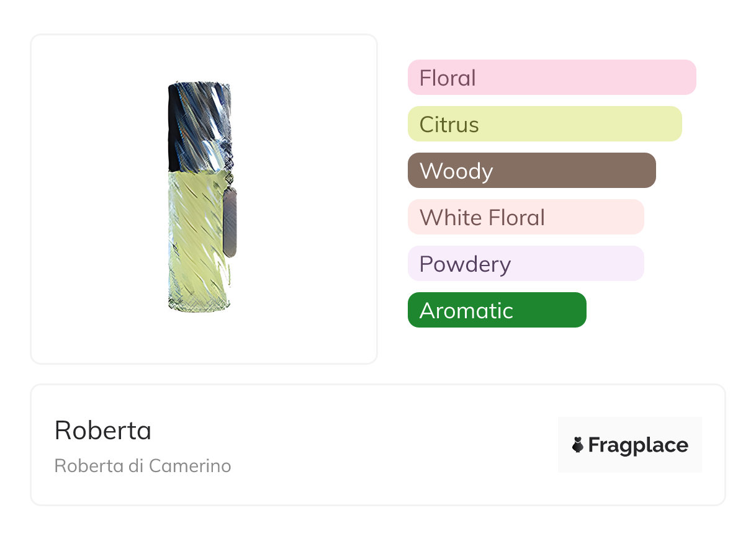Click the "Woody" text label
The width and height of the screenshot is (756, 536).
point(456,171)
